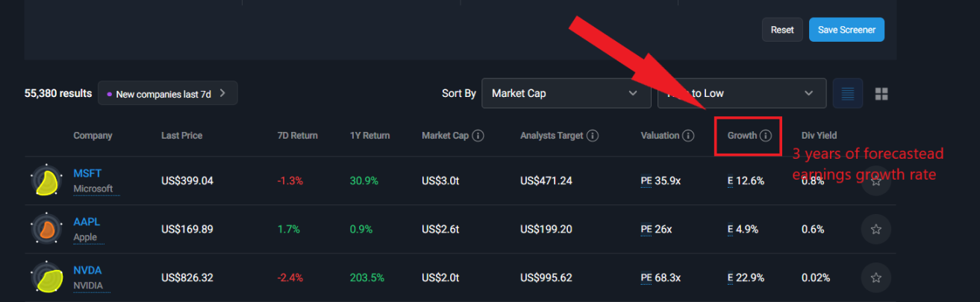Click 7D return -2.4%

pyautogui.click(x=291, y=277)
